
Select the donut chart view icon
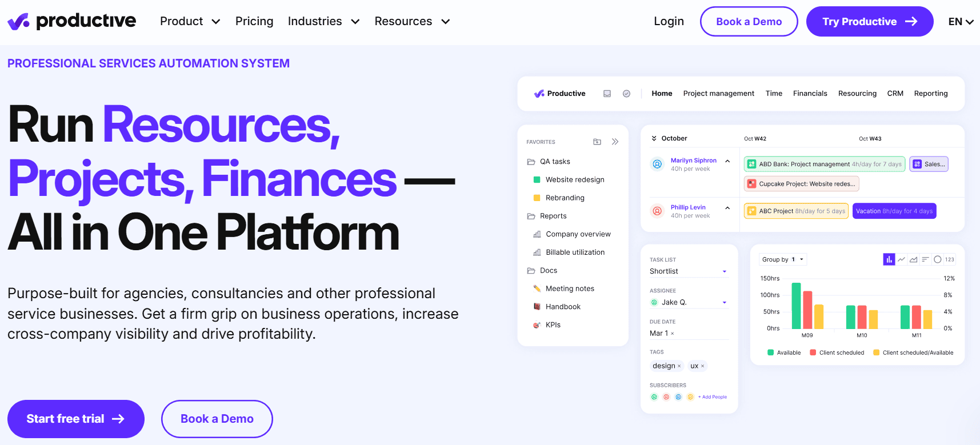click(x=938, y=259)
